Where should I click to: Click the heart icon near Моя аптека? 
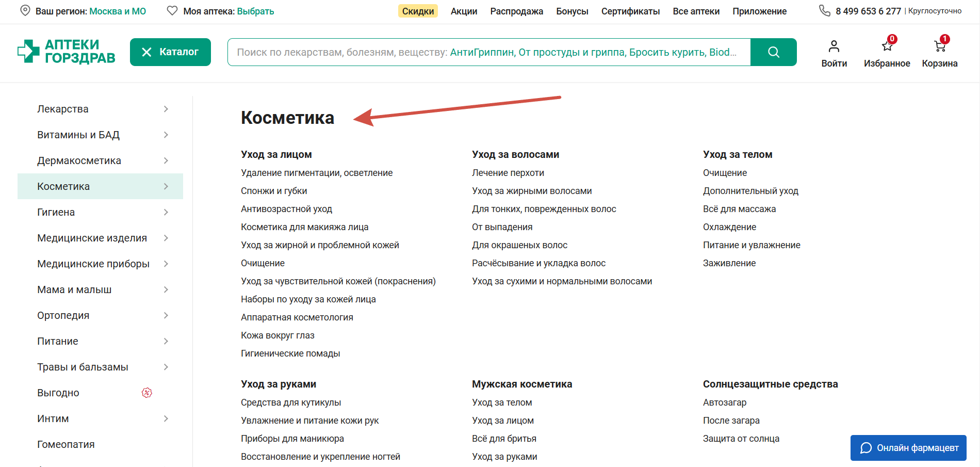[172, 10]
